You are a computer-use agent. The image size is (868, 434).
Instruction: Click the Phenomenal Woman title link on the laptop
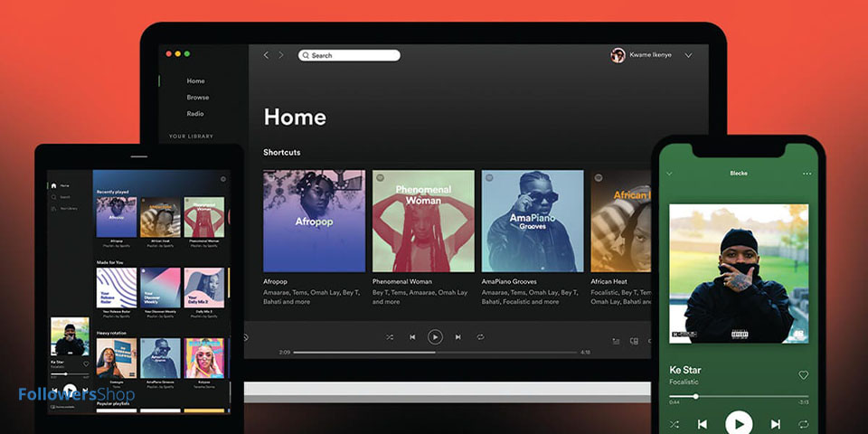401,282
